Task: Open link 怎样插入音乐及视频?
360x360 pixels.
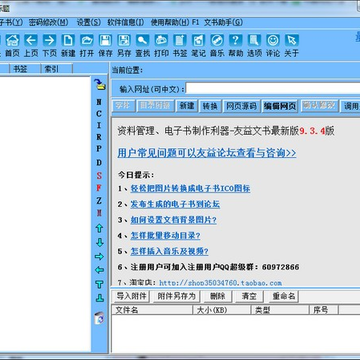Action: [x=169, y=251]
